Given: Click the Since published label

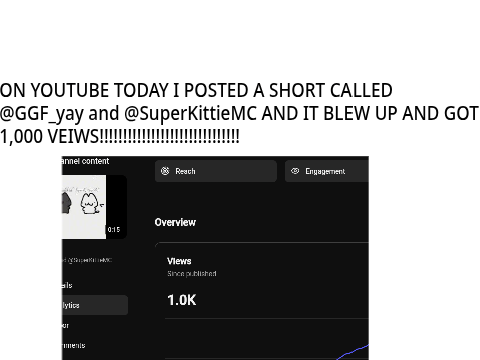Looking at the screenshot, I should tap(192, 274).
